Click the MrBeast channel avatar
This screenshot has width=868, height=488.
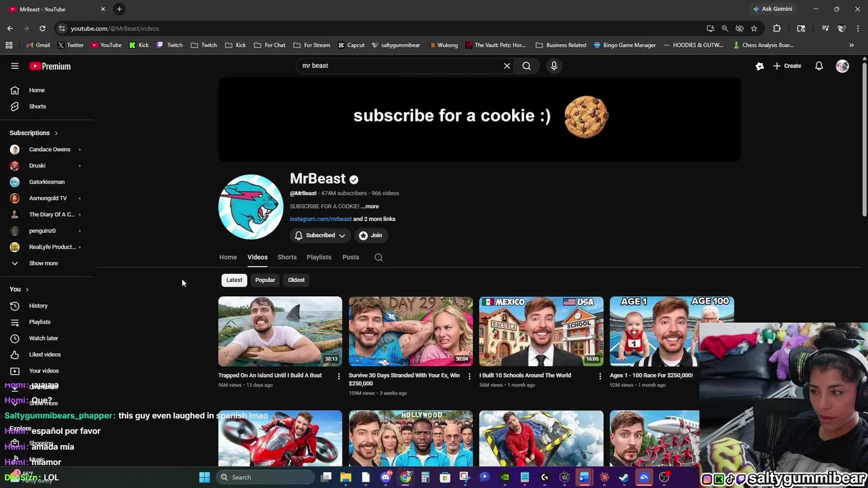click(250, 207)
